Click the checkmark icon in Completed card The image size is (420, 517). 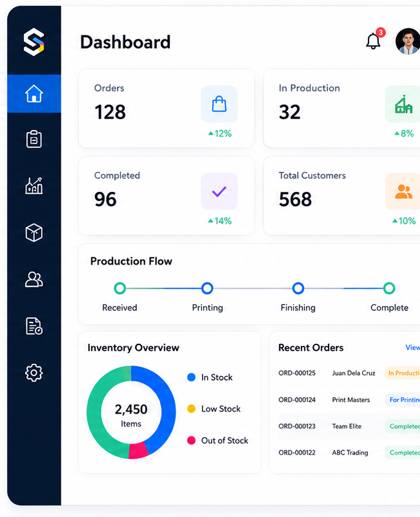[219, 191]
